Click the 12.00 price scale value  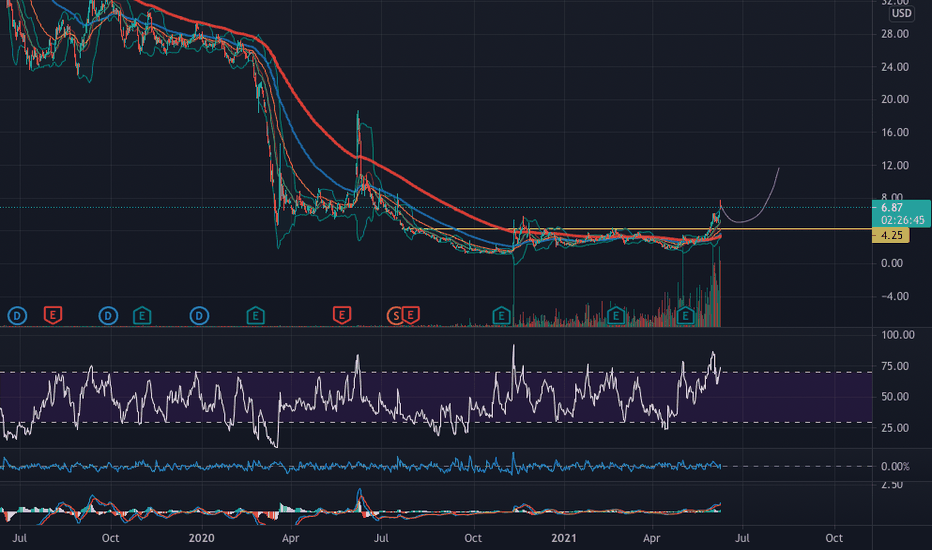point(895,165)
